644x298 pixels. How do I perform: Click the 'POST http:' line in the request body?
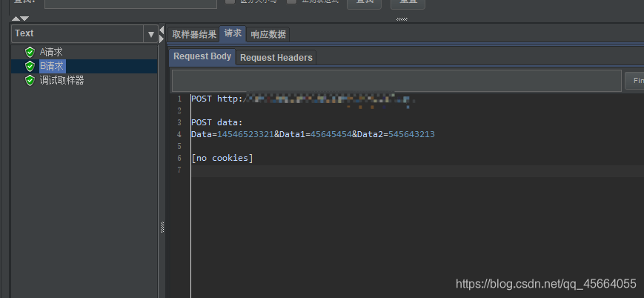pyautogui.click(x=219, y=99)
